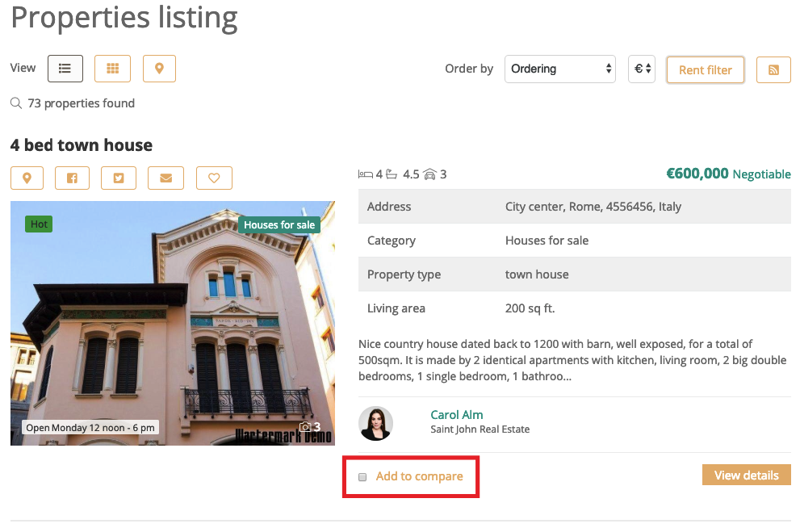Click the Houses for sale badge
800x532 pixels.
pos(279,225)
